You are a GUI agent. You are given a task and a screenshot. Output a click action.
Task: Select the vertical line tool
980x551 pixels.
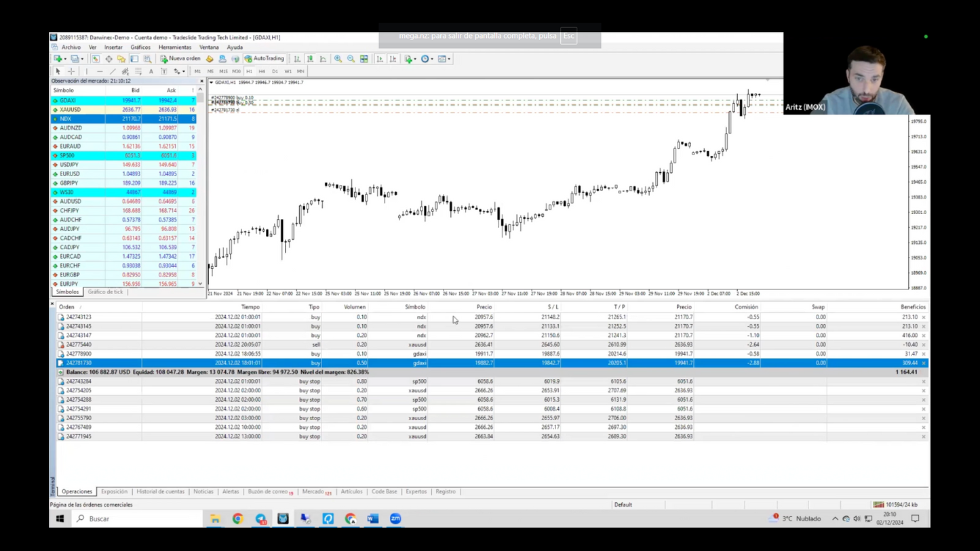[x=87, y=71]
